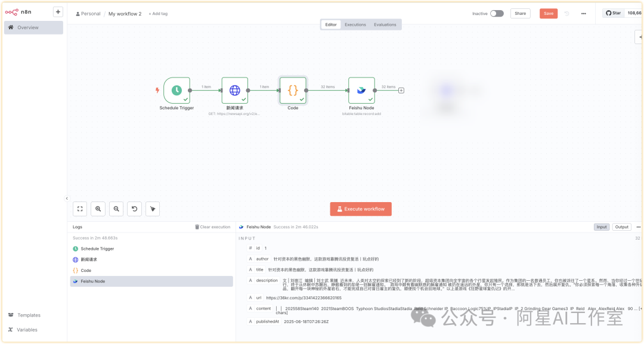Click the description field label

click(x=267, y=280)
